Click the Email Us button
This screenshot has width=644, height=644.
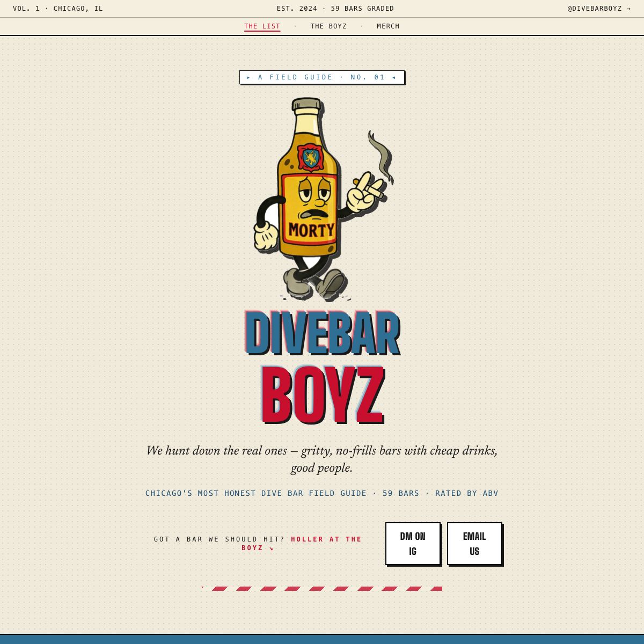(474, 544)
